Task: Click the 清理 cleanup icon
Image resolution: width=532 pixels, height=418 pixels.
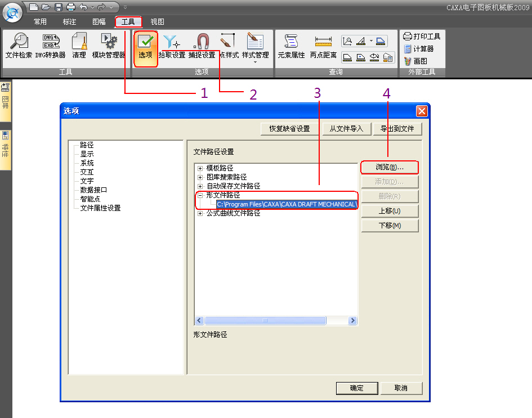Action: pyautogui.click(x=79, y=46)
